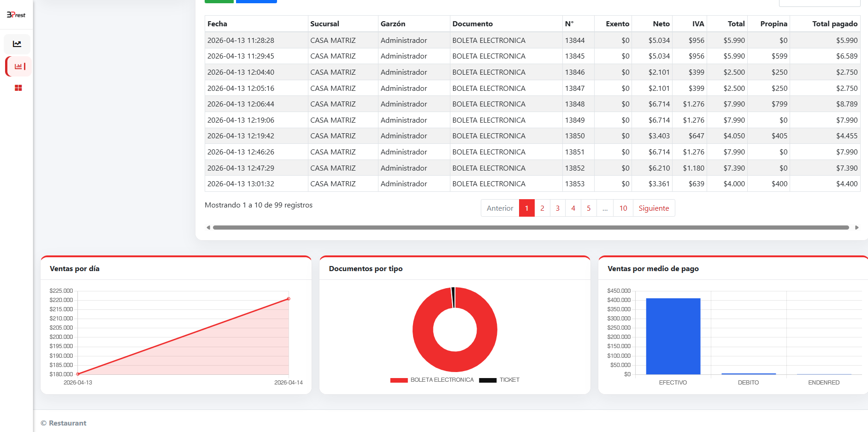Image resolution: width=868 pixels, height=432 pixels.
Task: Go to page 2 of records
Action: point(542,208)
